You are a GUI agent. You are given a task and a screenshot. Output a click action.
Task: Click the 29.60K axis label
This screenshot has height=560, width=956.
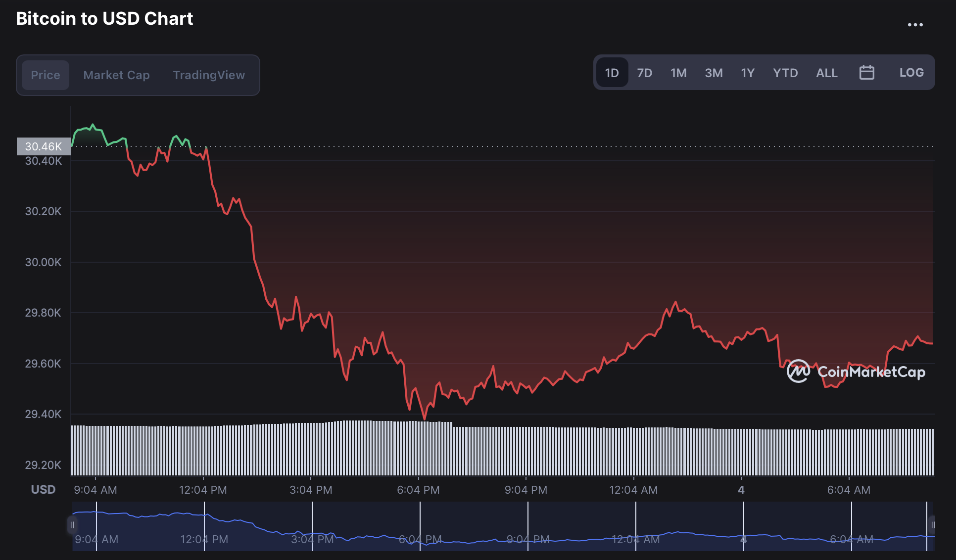(x=44, y=364)
